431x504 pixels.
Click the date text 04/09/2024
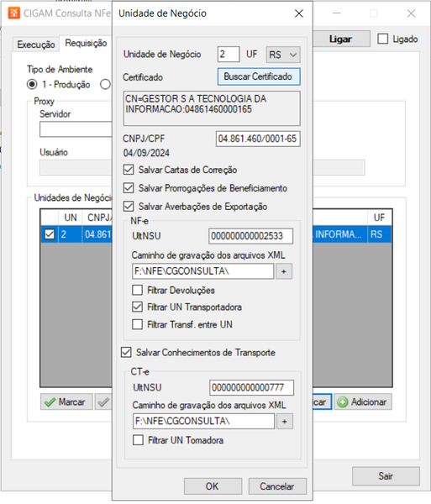(x=146, y=153)
